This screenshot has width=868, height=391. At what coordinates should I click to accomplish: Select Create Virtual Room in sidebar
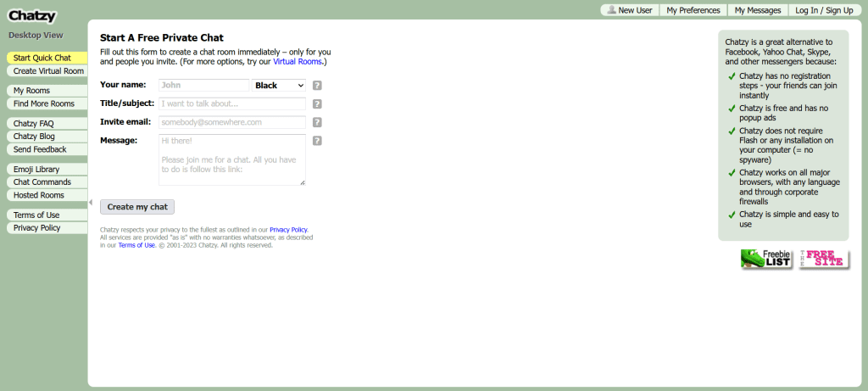pos(48,71)
